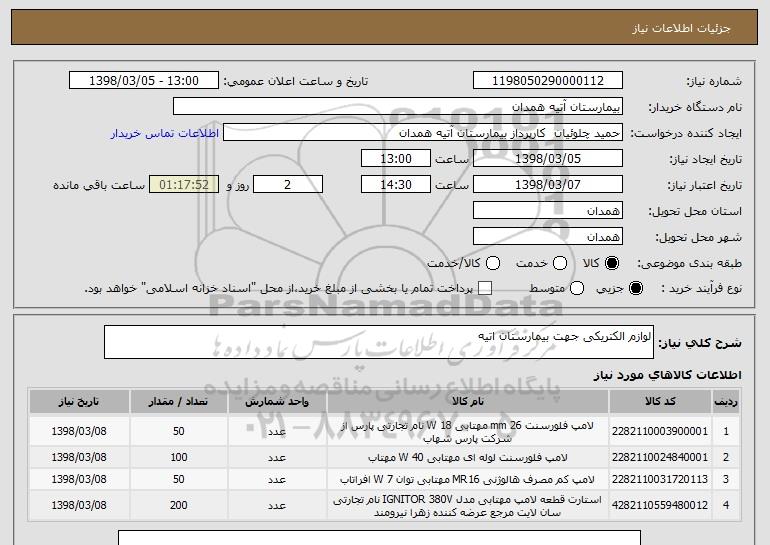Click item code 2282110031720113
The image size is (770, 545).
(660, 479)
